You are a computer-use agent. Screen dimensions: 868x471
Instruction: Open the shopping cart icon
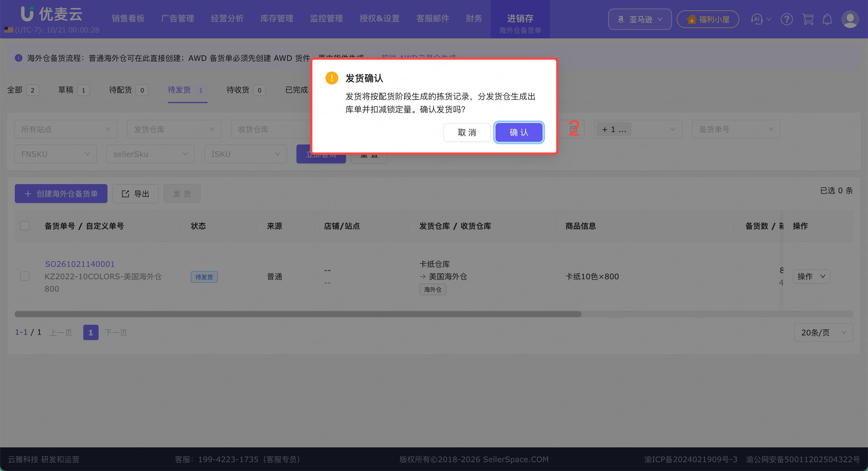(x=808, y=19)
